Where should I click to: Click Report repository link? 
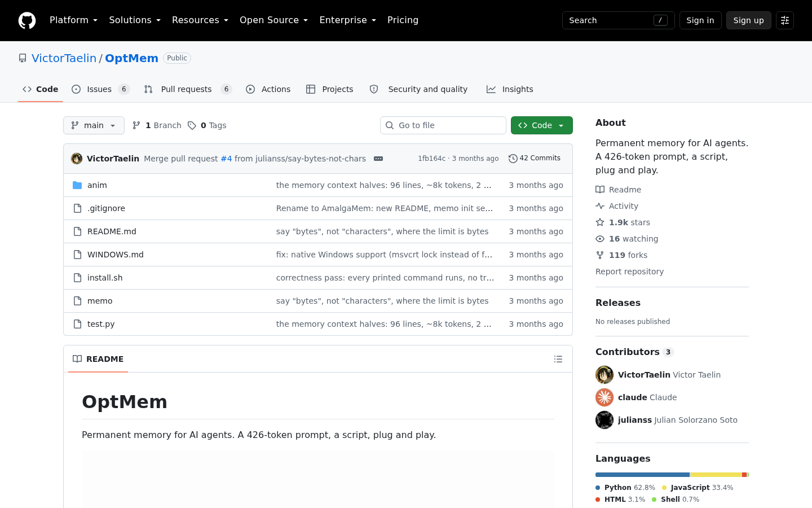(629, 271)
